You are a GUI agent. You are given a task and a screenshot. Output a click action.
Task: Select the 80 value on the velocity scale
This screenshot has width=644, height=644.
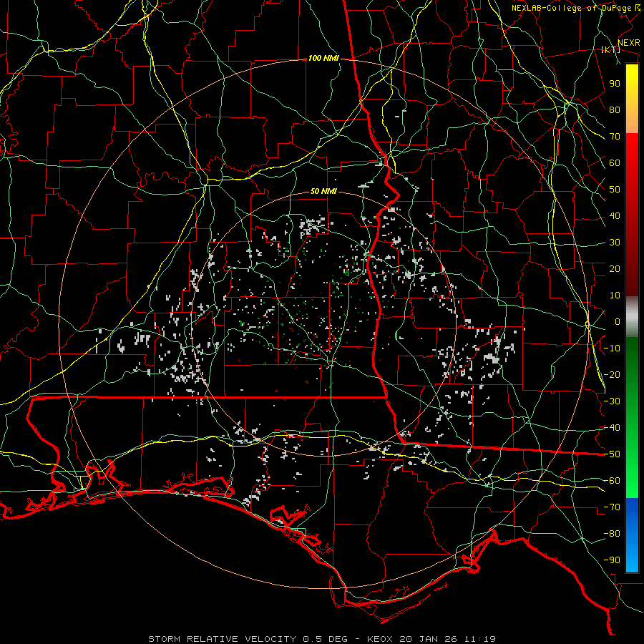pos(615,110)
